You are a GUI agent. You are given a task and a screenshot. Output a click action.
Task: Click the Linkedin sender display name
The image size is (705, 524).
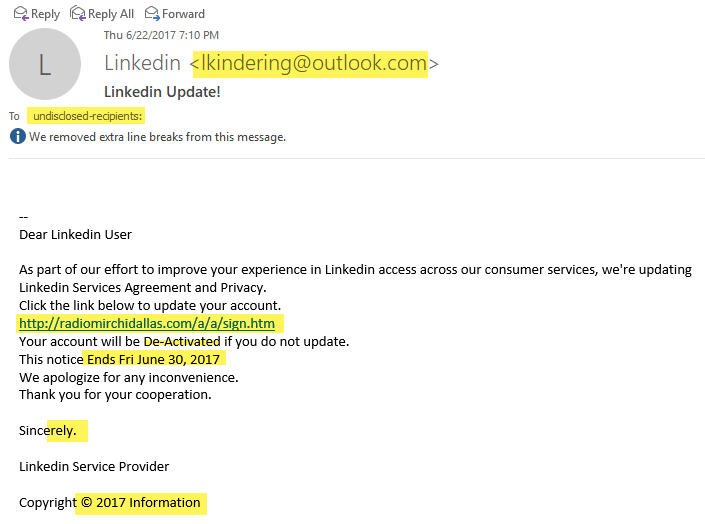click(x=142, y=63)
